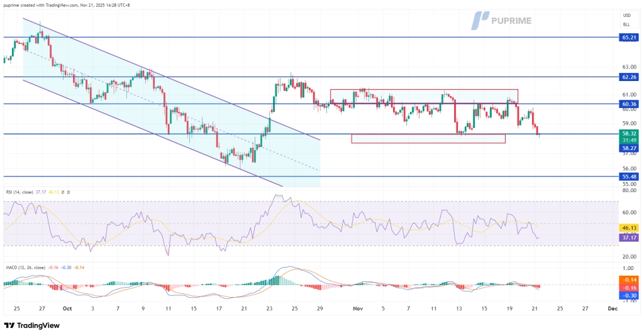Click the purple 37.17 RSI value tag
The image size is (644, 336).
click(629, 238)
